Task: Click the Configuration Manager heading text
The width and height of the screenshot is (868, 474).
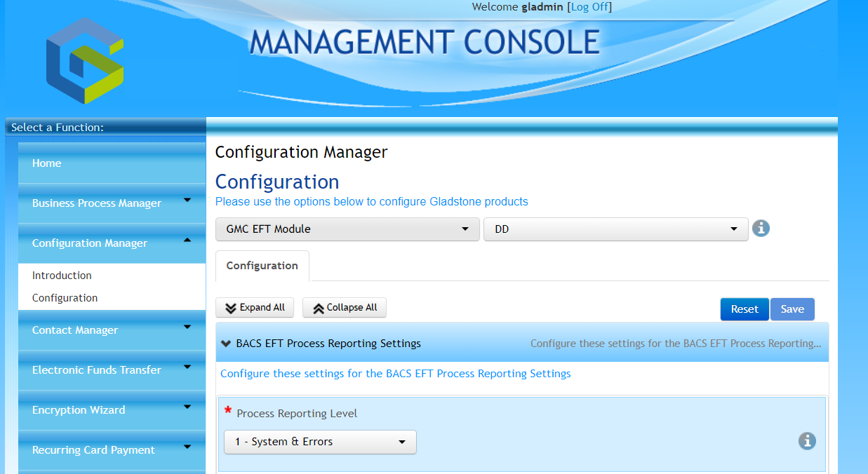Action: 301,152
